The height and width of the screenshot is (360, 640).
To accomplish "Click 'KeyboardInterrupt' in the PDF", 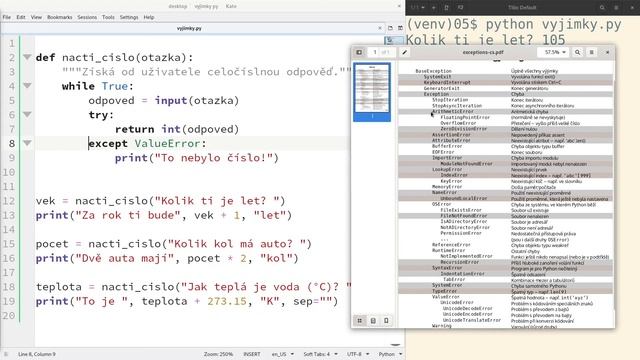I will tap(447, 82).
